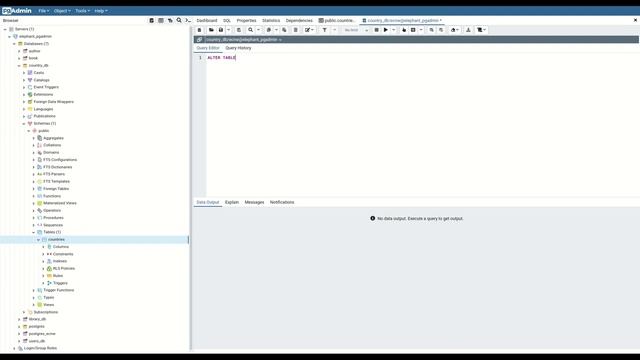Collapse the Tables (1) tree node
The image size is (640, 360).
33,232
